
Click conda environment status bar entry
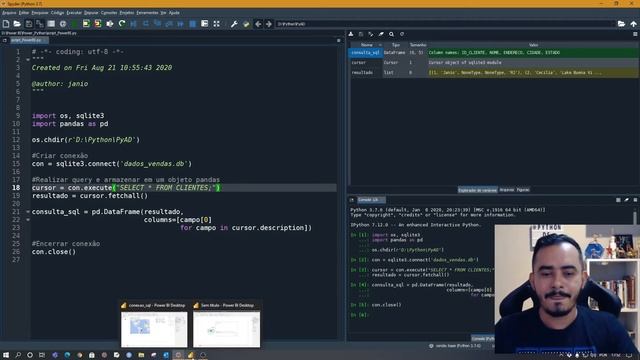(454, 346)
